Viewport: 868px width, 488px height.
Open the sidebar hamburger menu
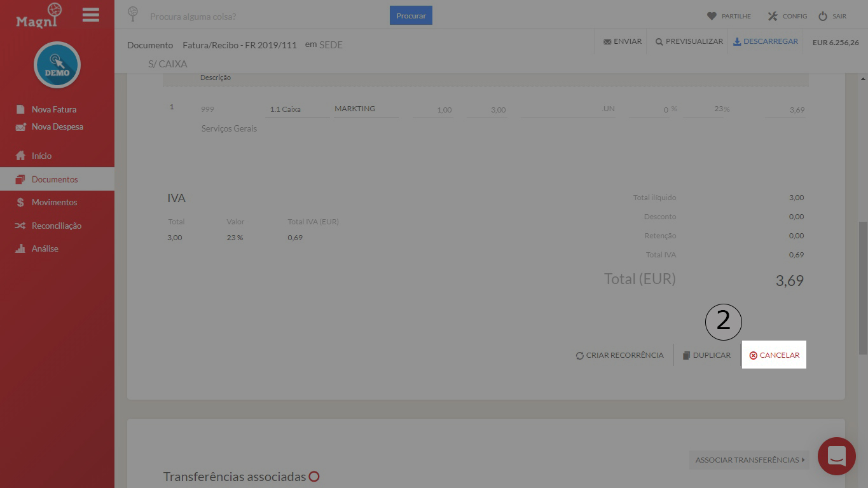[x=90, y=15]
